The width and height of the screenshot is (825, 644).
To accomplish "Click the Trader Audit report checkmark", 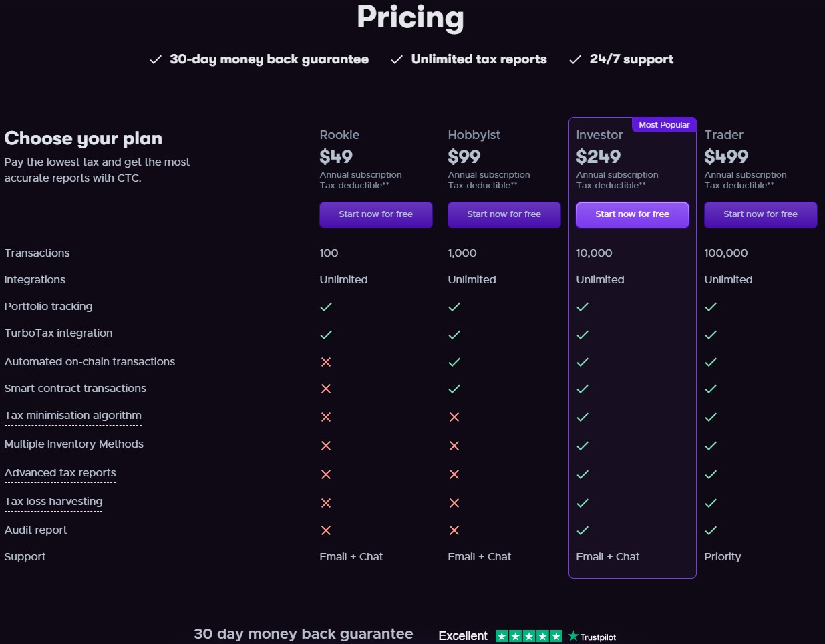I will 711,530.
